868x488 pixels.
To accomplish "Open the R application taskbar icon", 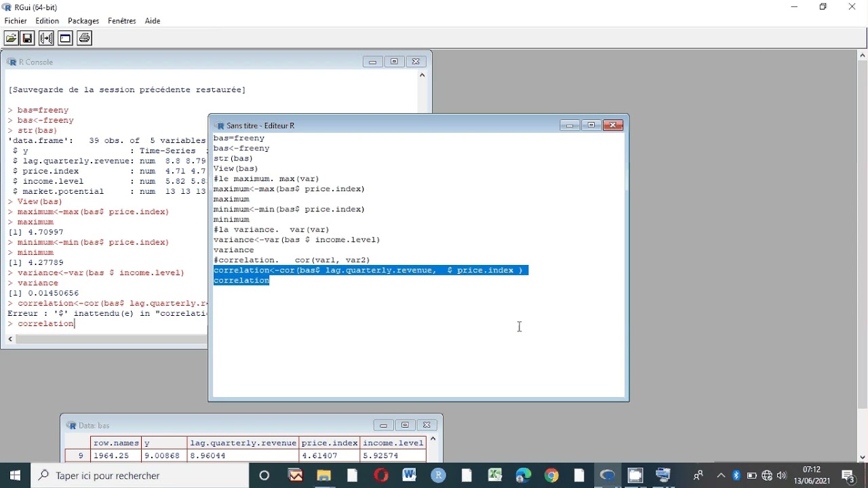I will coord(438,476).
